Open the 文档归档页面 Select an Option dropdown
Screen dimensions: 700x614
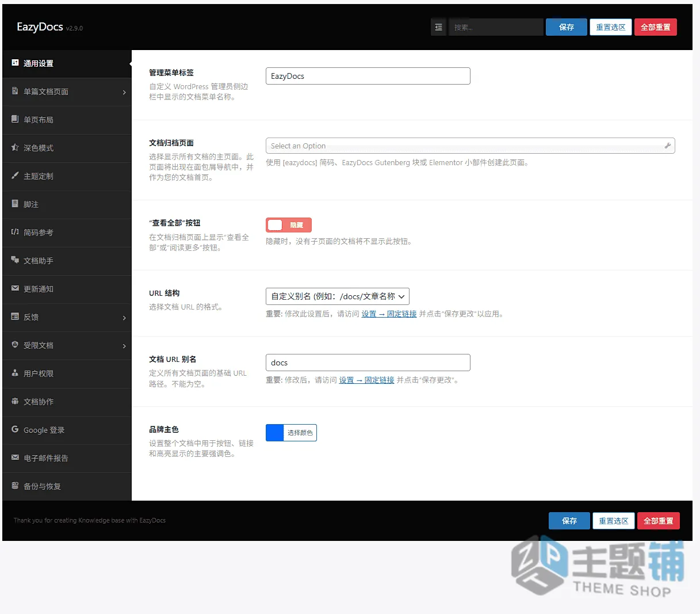click(470, 146)
